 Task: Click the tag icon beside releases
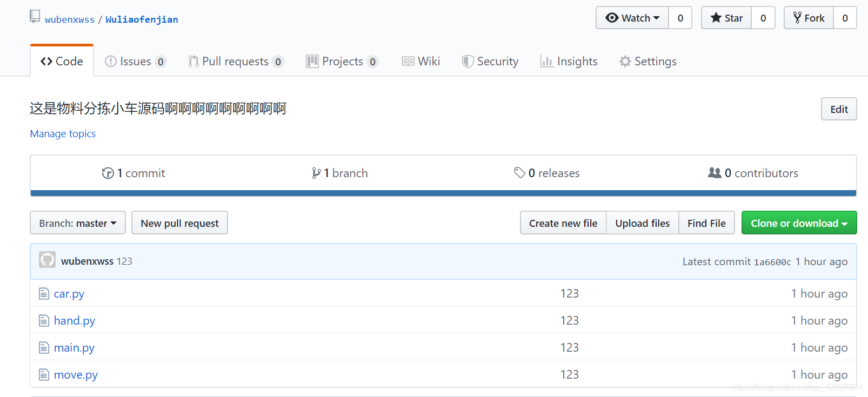click(x=519, y=173)
